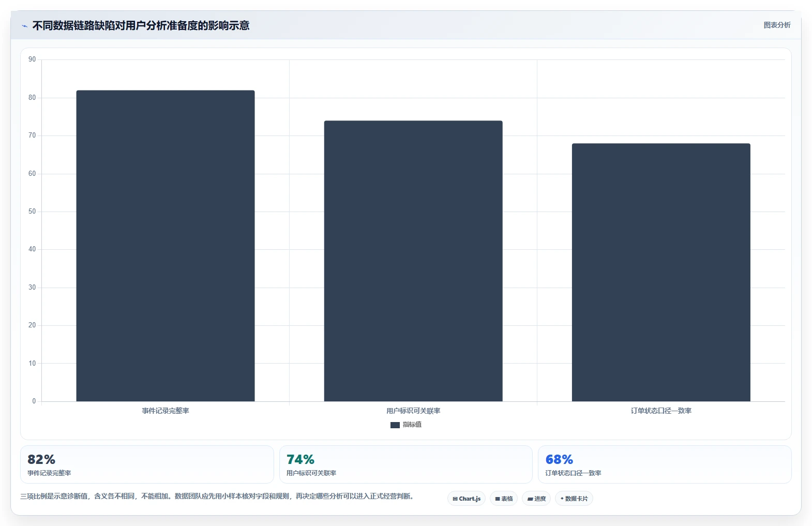This screenshot has width=812, height=526.
Task: Click the x-axis label 事件记录完整率
Action: tap(166, 411)
